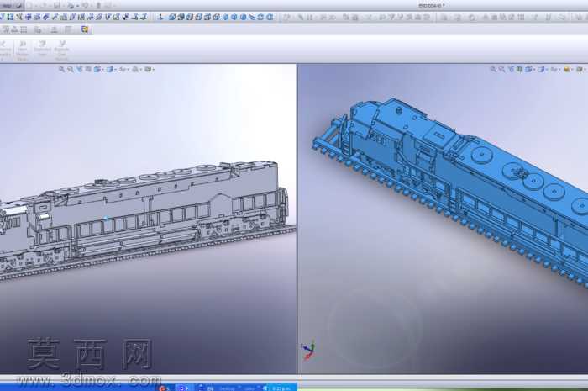The width and height of the screenshot is (588, 391).
Task: Click Undo icon in top toolbar
Action: pyautogui.click(x=85, y=5)
